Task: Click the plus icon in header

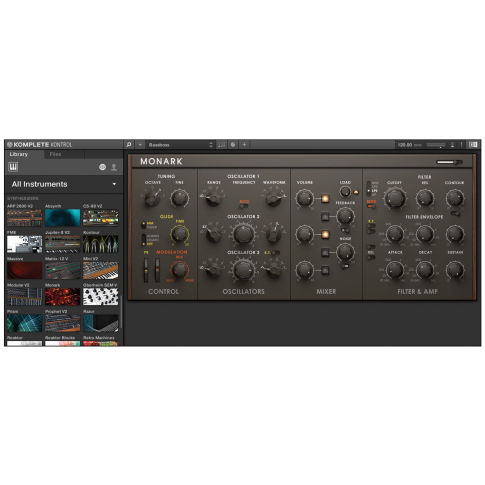Action: point(244,145)
